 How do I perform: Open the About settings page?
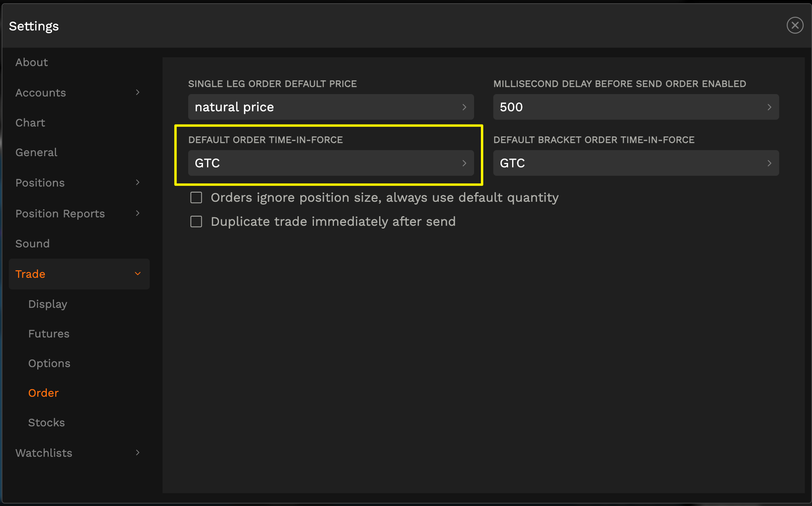click(31, 62)
